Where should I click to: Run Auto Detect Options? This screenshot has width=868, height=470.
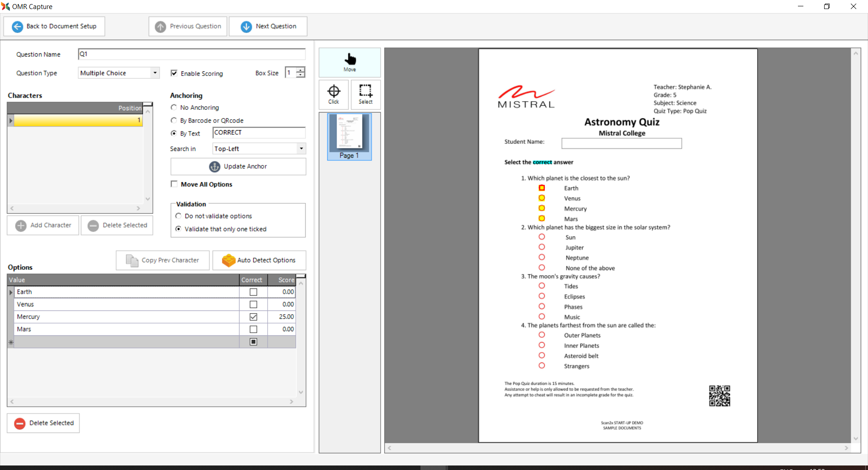click(259, 260)
